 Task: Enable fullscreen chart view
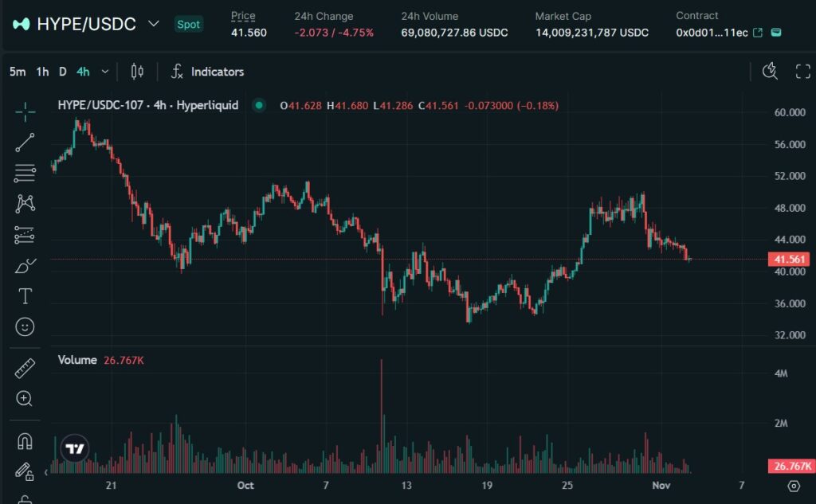coord(803,71)
